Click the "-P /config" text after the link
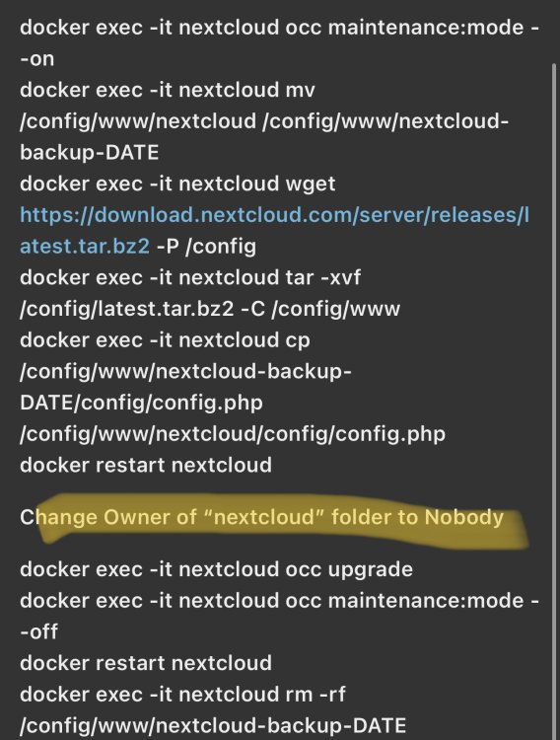This screenshot has height=740, width=560. [206, 247]
